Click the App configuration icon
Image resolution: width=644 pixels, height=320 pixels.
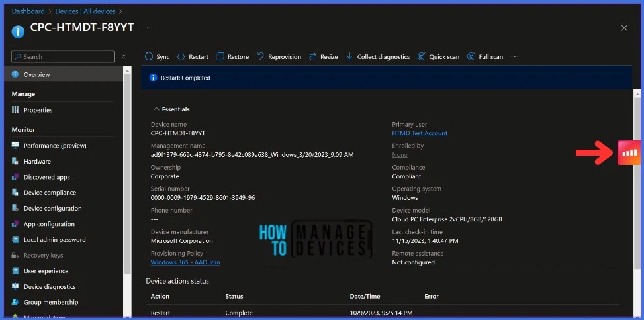click(15, 224)
